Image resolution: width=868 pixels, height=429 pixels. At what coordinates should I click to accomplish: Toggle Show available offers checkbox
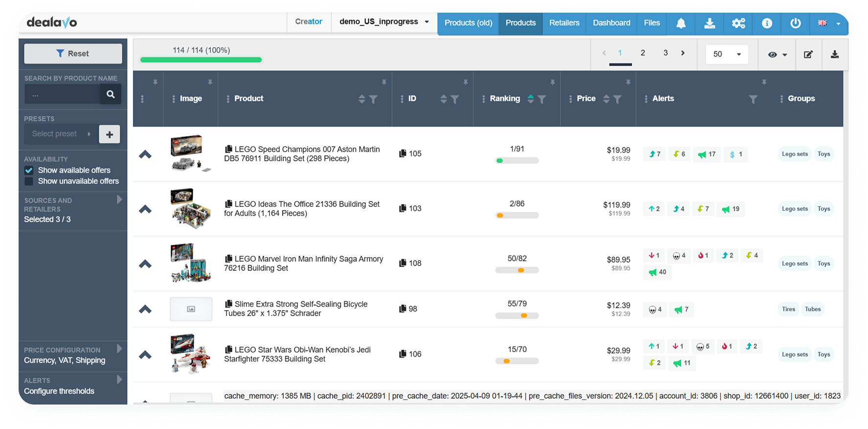coord(29,170)
